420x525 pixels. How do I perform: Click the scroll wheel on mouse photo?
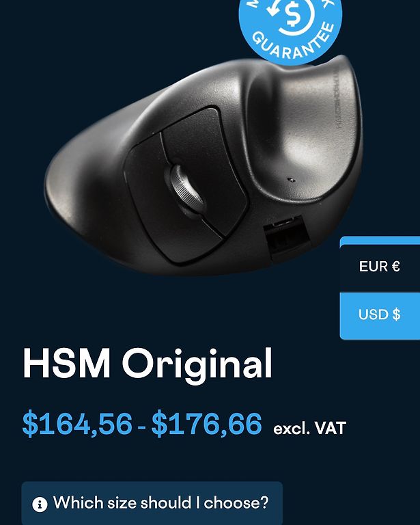pyautogui.click(x=185, y=189)
